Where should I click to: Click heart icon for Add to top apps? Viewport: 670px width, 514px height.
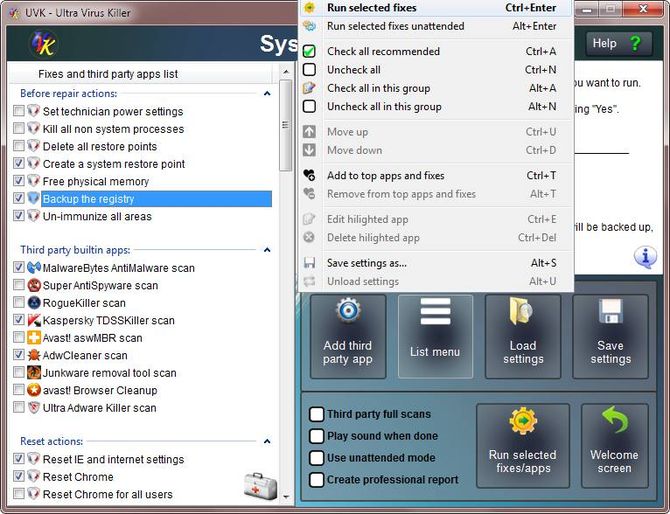point(309,175)
